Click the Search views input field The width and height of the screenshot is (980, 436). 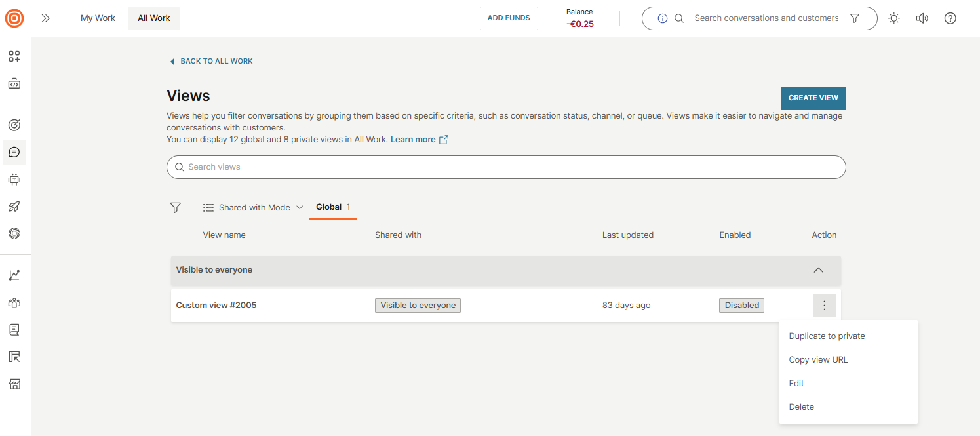click(505, 167)
